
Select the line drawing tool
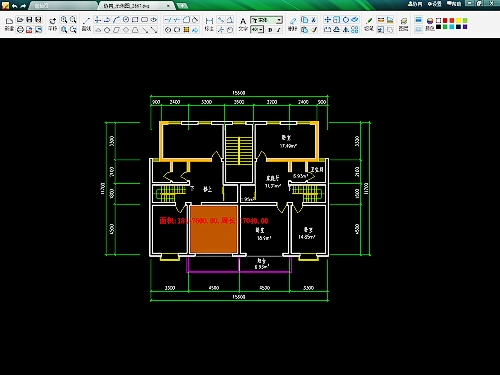(x=86, y=20)
